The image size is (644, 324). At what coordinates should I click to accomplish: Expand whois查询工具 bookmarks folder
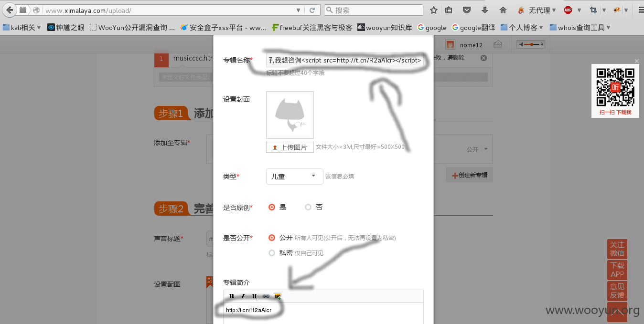[580, 28]
